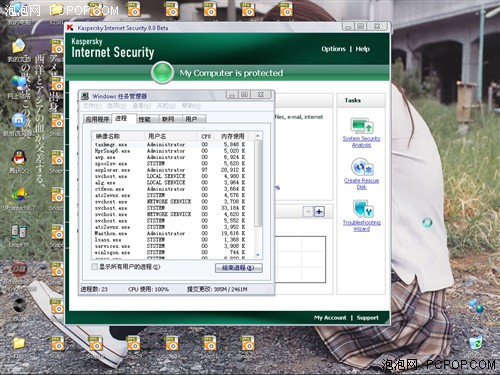The height and width of the screenshot is (375, 500).
Task: Open 网上邻居 network desktop icon
Action: coord(19,83)
